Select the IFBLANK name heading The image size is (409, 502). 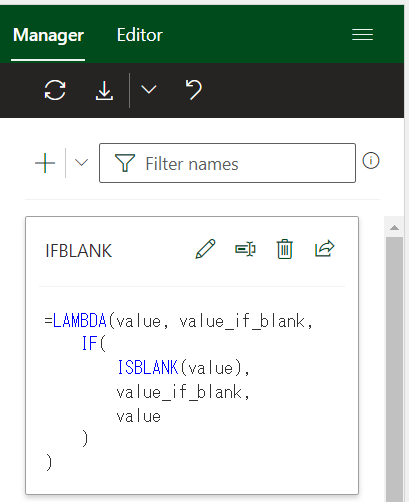79,251
